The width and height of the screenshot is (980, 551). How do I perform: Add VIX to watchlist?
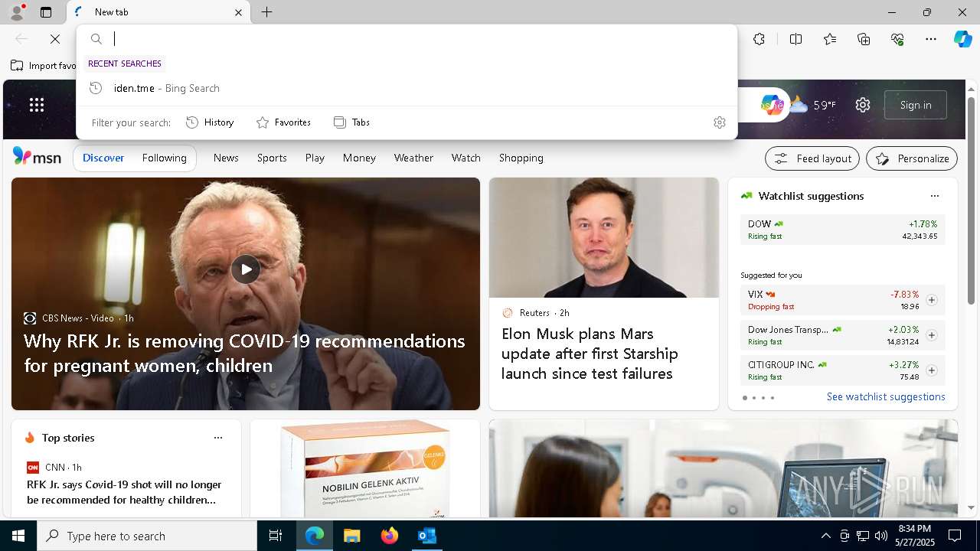coord(931,300)
